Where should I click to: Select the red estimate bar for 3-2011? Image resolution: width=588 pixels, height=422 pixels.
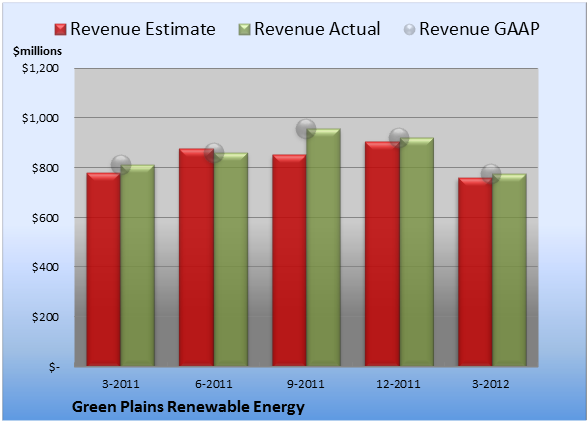(104, 269)
